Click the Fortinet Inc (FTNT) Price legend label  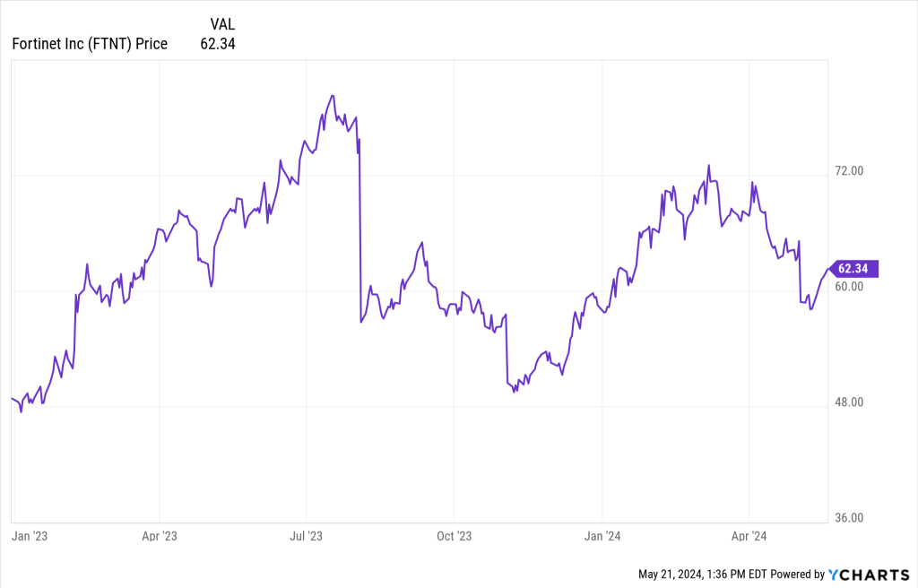tap(90, 44)
